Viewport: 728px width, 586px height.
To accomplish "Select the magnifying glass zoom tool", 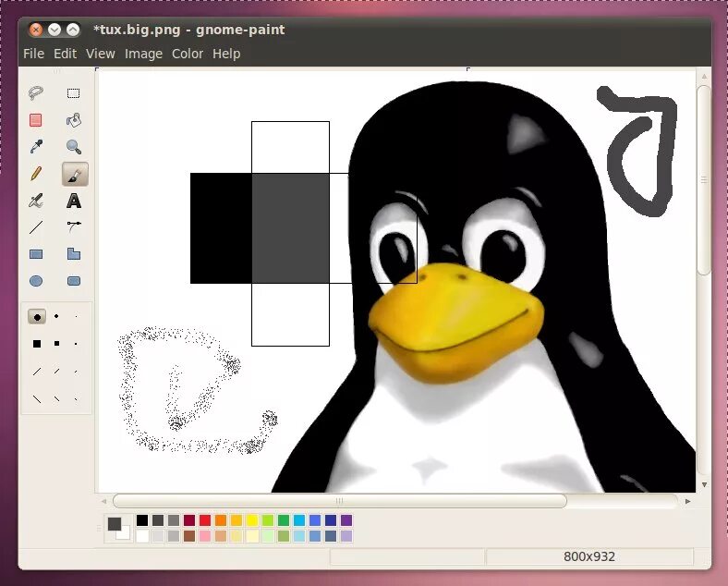I will (x=74, y=147).
